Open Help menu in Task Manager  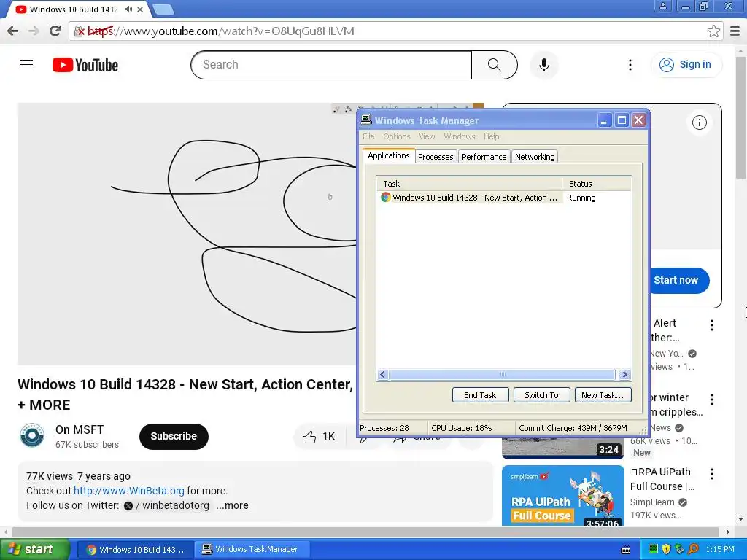(491, 136)
